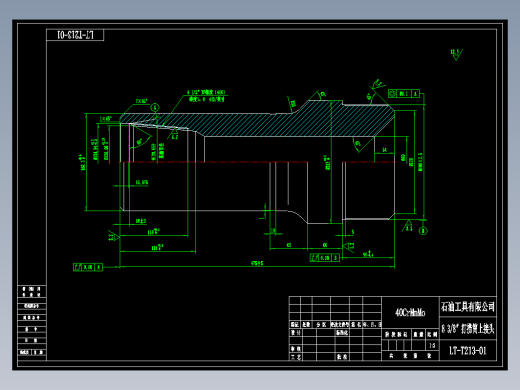This screenshot has height=390, width=520.
Task: Select the 比例 header cell
Action: [x=432, y=334]
